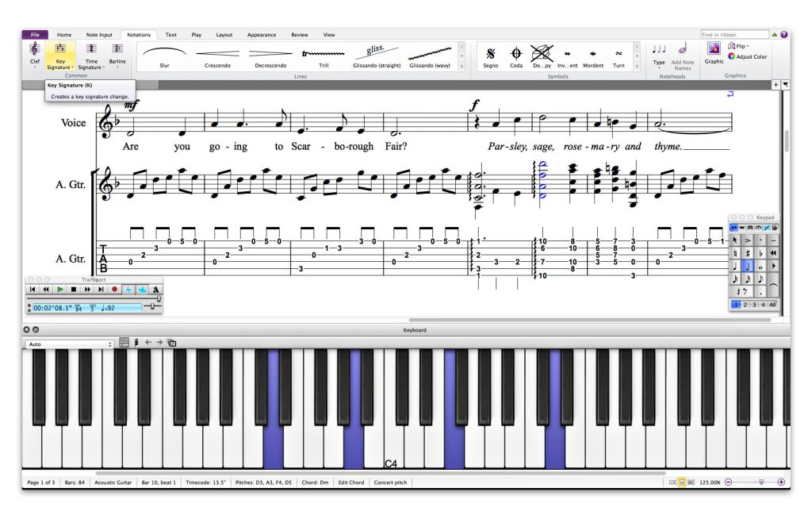Select the Coda symbol
Viewport: 812px width, 515px height.
pos(515,54)
